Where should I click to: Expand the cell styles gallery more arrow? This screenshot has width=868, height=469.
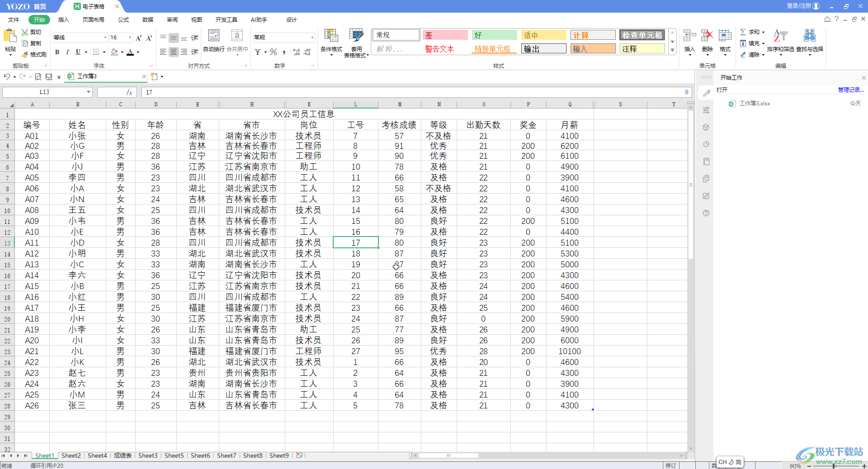pyautogui.click(x=673, y=50)
